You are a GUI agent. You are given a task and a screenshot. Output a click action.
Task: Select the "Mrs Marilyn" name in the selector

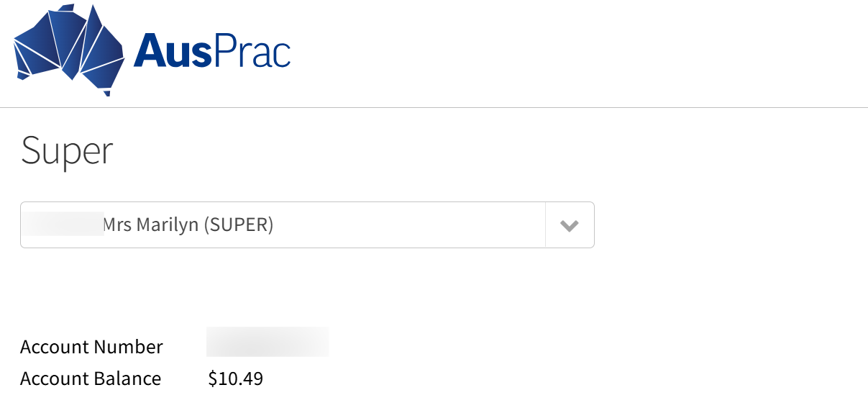coord(151,225)
